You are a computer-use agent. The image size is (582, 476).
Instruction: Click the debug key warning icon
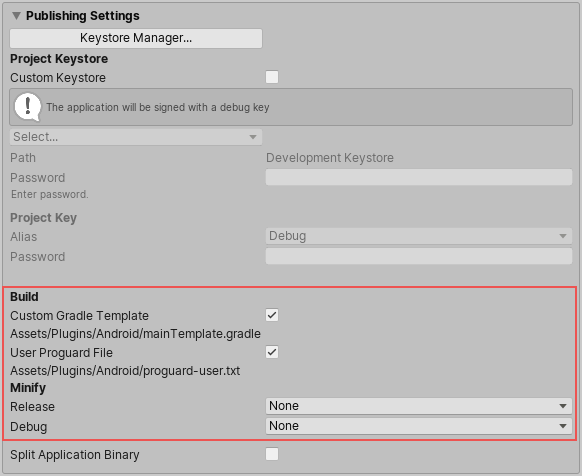click(x=27, y=107)
